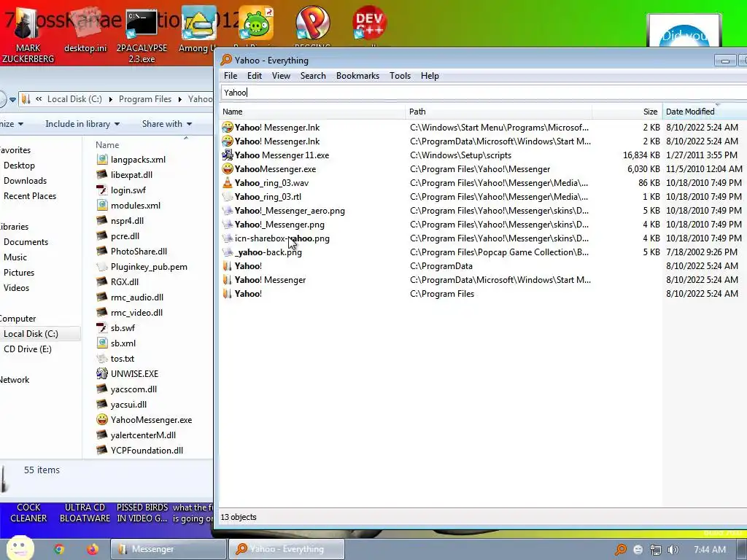Screen dimensions: 747x560
Task: Select Yahoo!_Messenger_aero.png icon
Action: pyautogui.click(x=228, y=211)
